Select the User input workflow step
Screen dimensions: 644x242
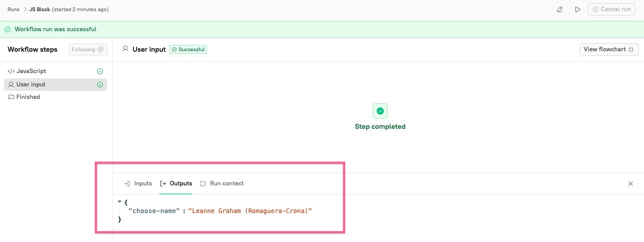[56, 85]
